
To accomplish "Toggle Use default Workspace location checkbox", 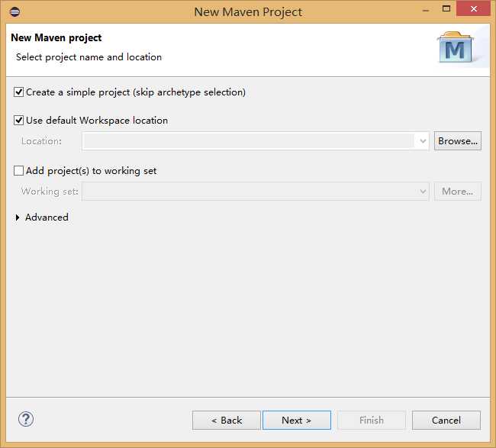I will point(18,121).
